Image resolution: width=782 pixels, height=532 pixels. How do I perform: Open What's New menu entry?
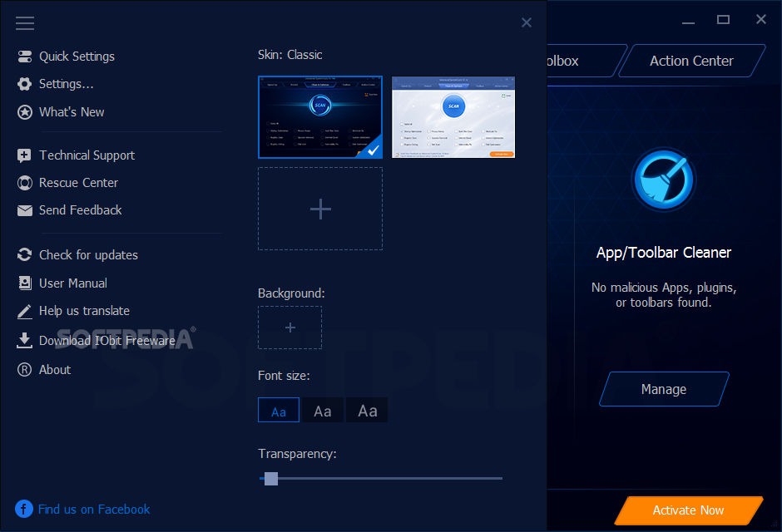coord(72,112)
